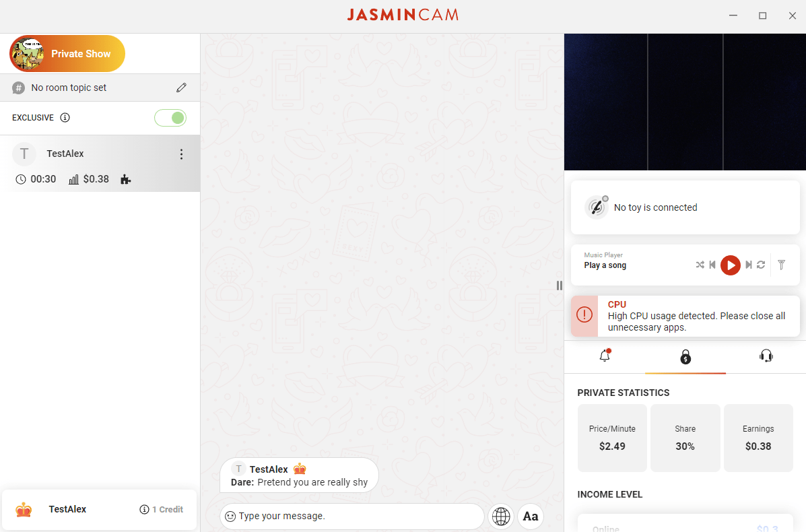Click the earnings bar chart icon

click(73, 179)
